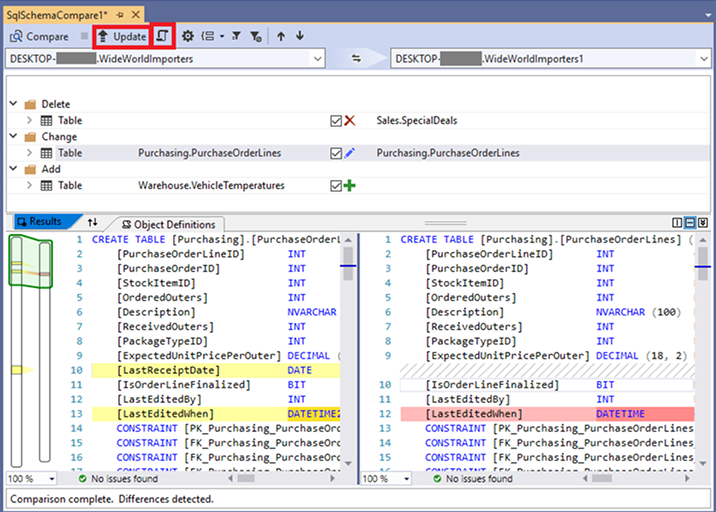
Task: Click [LastReceiptDate] line in left pane
Action: 216,370
